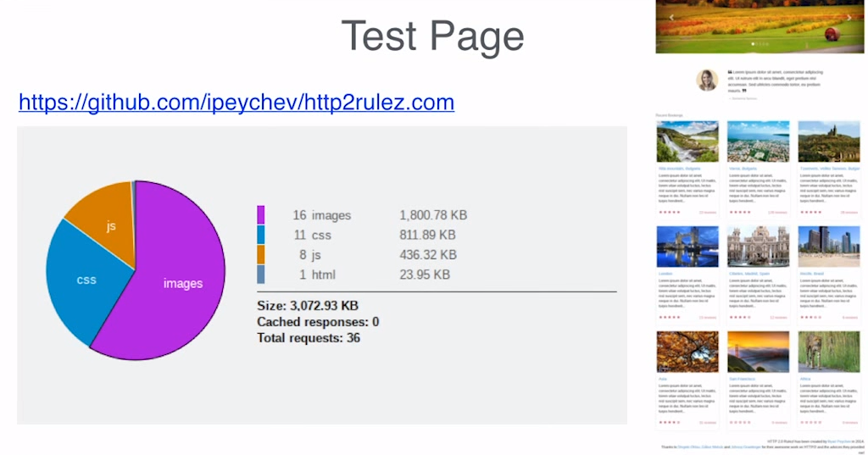Screen dimensions: 868x455
Task: Select the orange js legend swatch
Action: (x=261, y=255)
